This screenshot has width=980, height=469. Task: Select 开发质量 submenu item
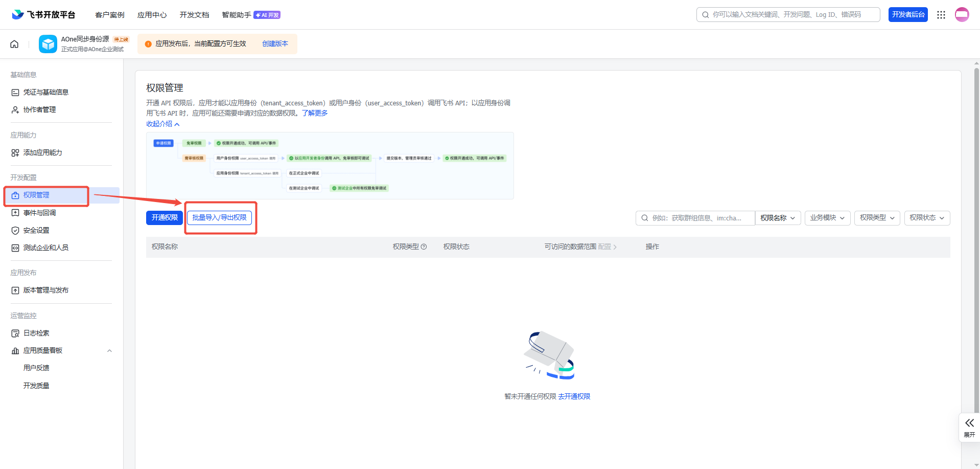[x=36, y=386]
